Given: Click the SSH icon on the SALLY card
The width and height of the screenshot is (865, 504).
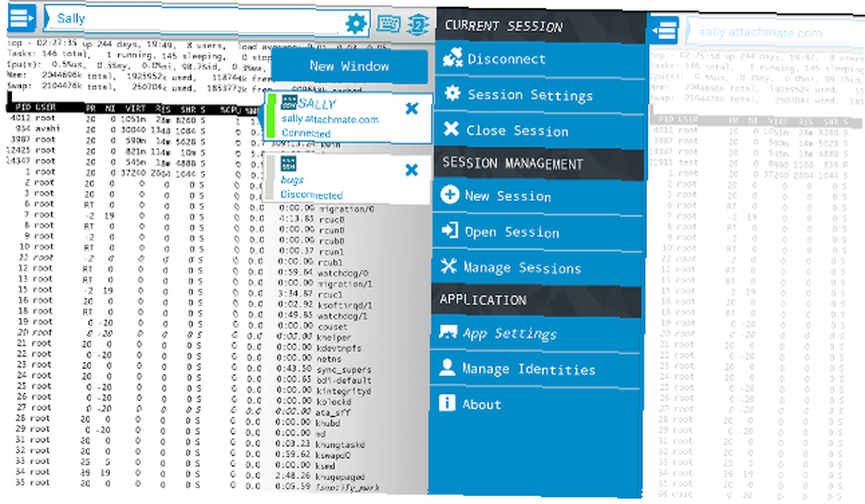Looking at the screenshot, I should click(x=289, y=102).
